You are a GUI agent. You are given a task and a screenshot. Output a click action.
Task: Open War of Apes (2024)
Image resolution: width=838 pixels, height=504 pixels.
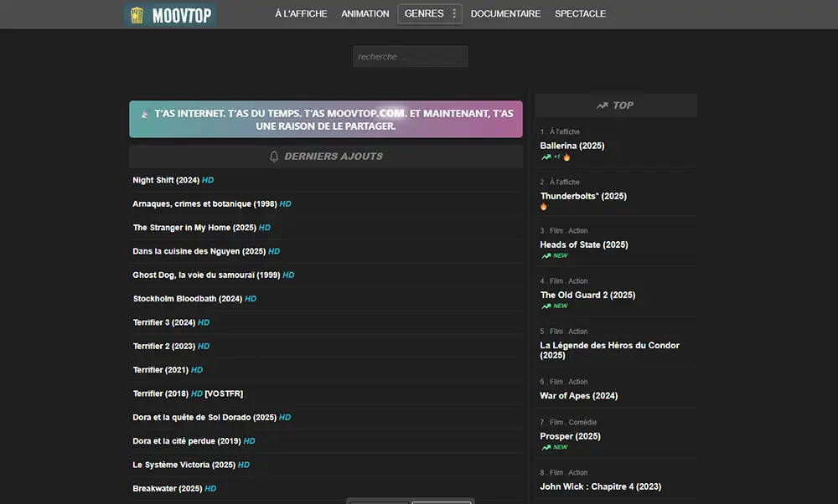579,396
